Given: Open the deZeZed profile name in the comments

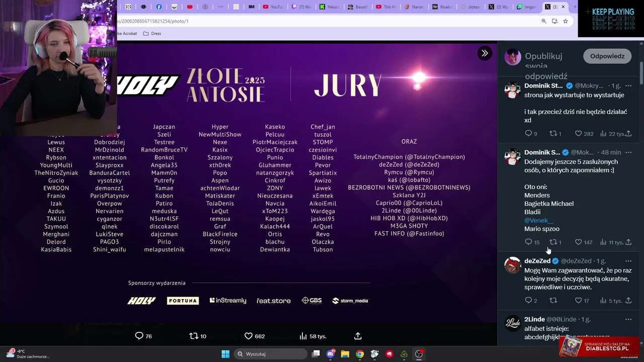Looking at the screenshot, I should point(537,261).
